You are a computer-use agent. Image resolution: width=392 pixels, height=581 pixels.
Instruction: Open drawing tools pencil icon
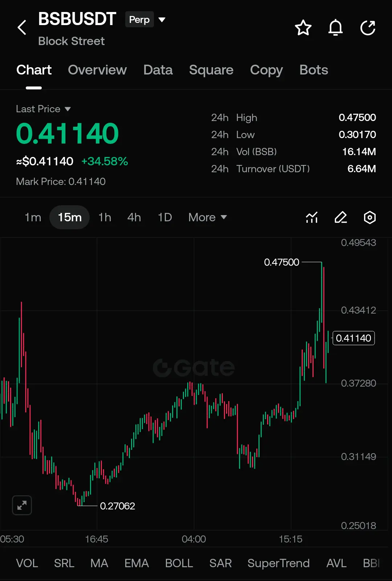(x=341, y=217)
